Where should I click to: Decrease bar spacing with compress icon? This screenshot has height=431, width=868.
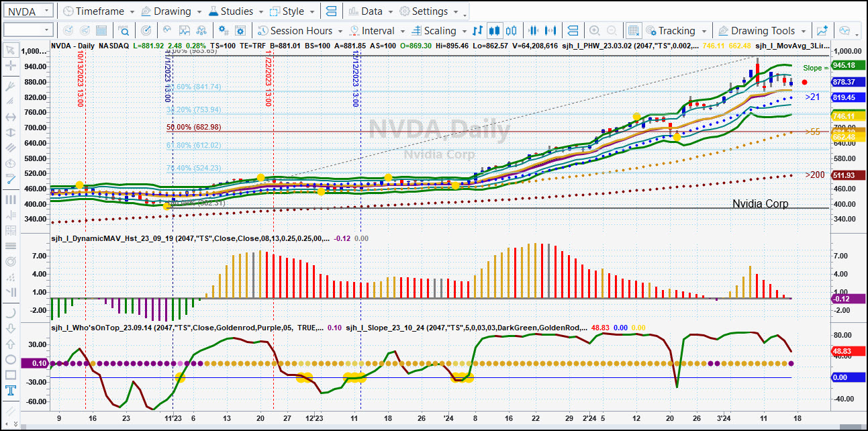coord(534,30)
